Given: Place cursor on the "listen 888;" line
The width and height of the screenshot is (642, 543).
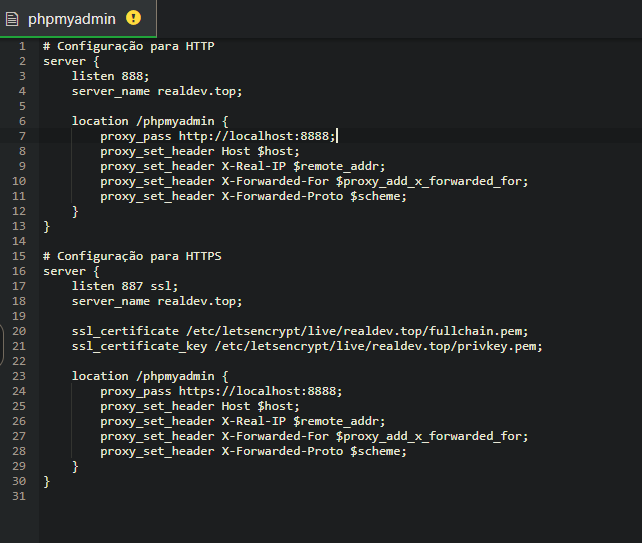Looking at the screenshot, I should pyautogui.click(x=110, y=76).
